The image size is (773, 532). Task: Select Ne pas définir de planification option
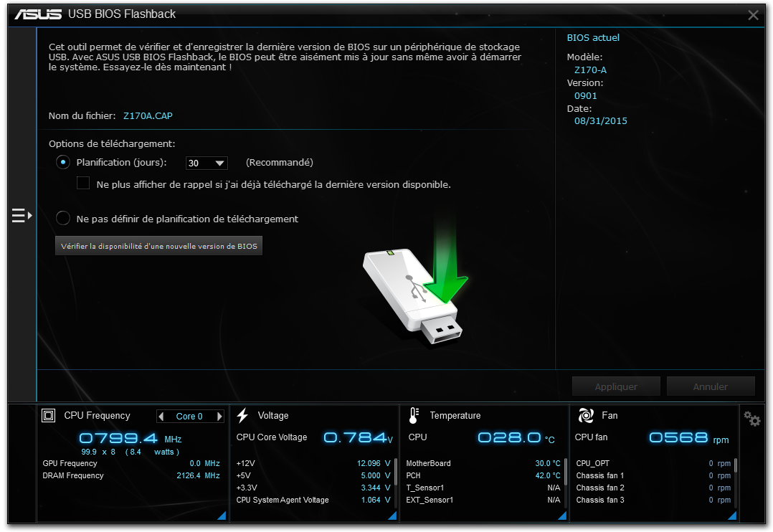[63, 219]
